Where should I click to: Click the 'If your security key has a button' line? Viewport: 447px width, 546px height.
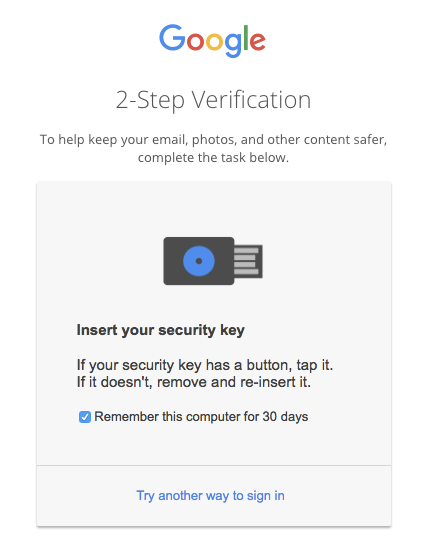tap(205, 365)
